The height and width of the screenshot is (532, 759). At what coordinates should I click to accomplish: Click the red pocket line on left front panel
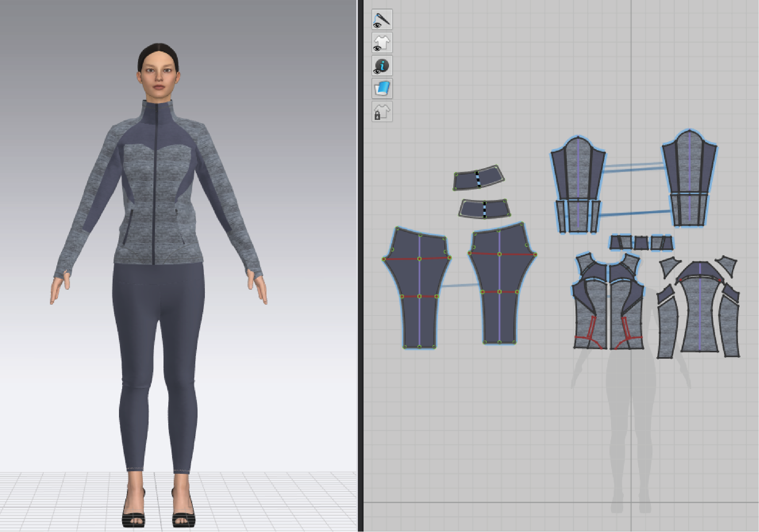pyautogui.click(x=592, y=328)
